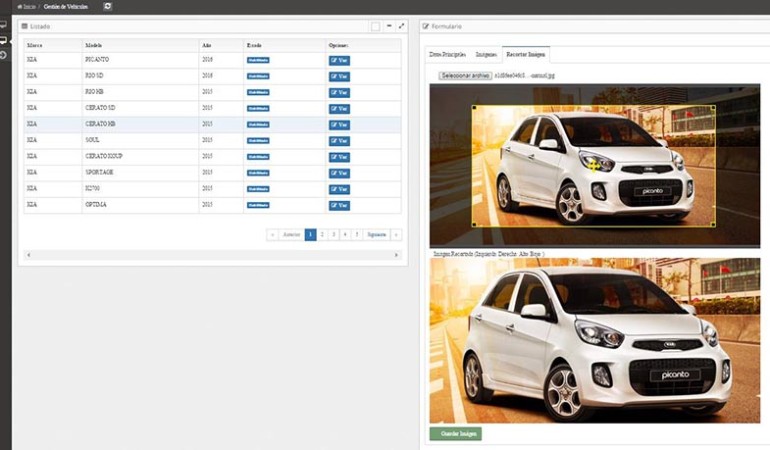This screenshot has height=450, width=770.
Task: Click the Ver button for SOUL
Action: click(339, 141)
